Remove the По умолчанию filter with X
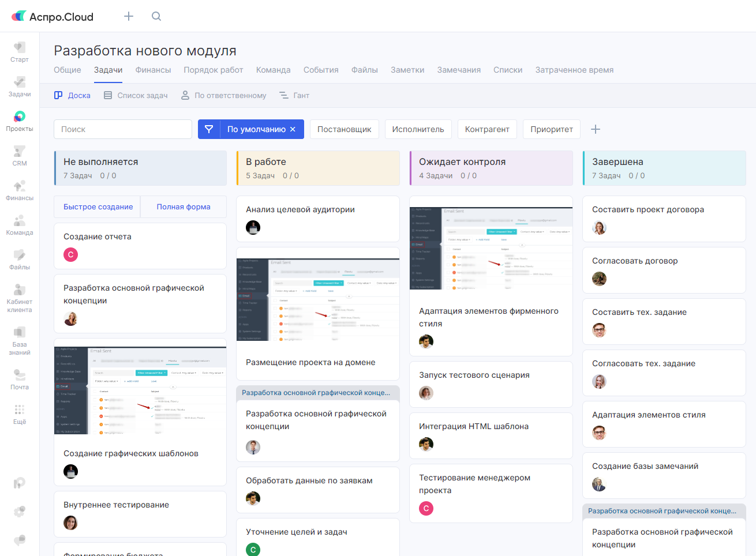This screenshot has width=756, height=556. coord(293,129)
